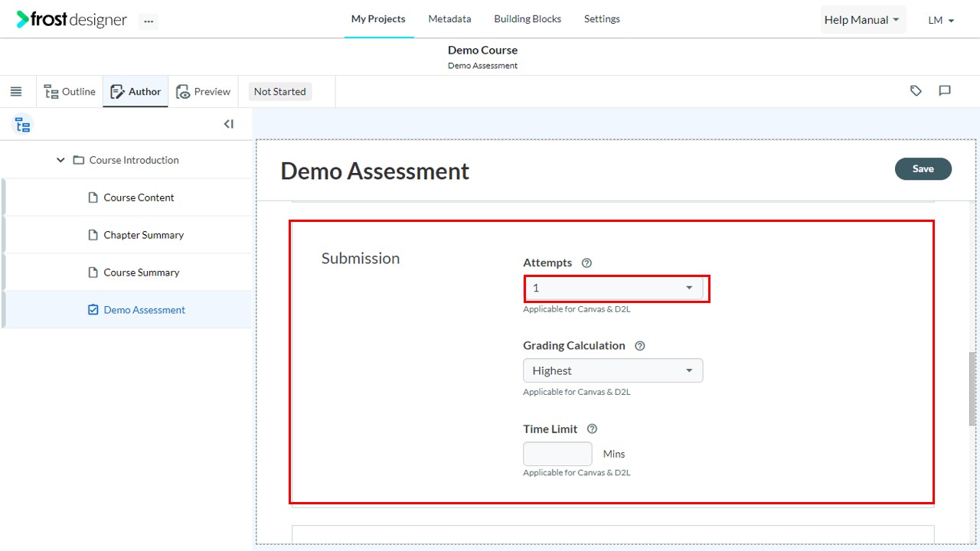Open the Not Started status button
This screenshot has height=551, width=980.
pos(280,92)
